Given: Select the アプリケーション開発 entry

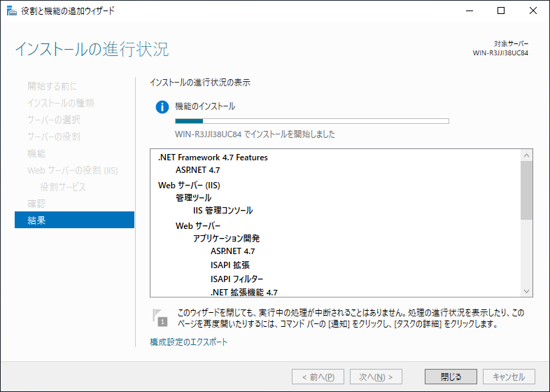Looking at the screenshot, I should [227, 238].
